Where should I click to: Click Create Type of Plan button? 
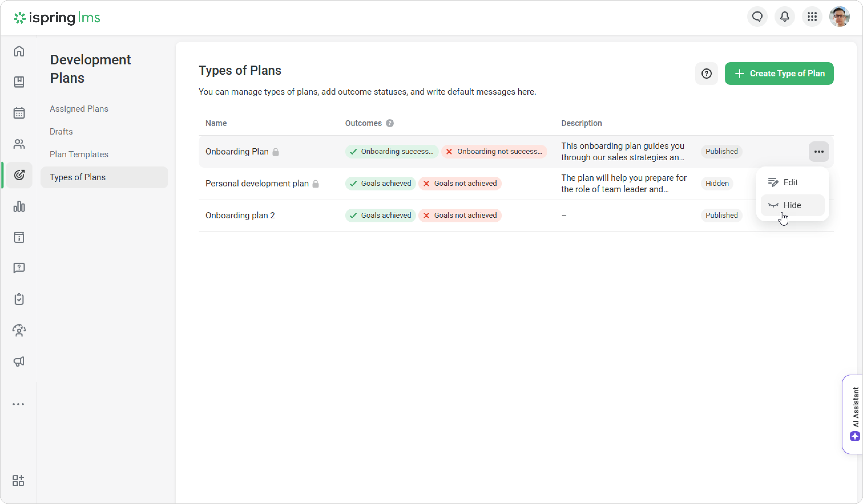[779, 74]
